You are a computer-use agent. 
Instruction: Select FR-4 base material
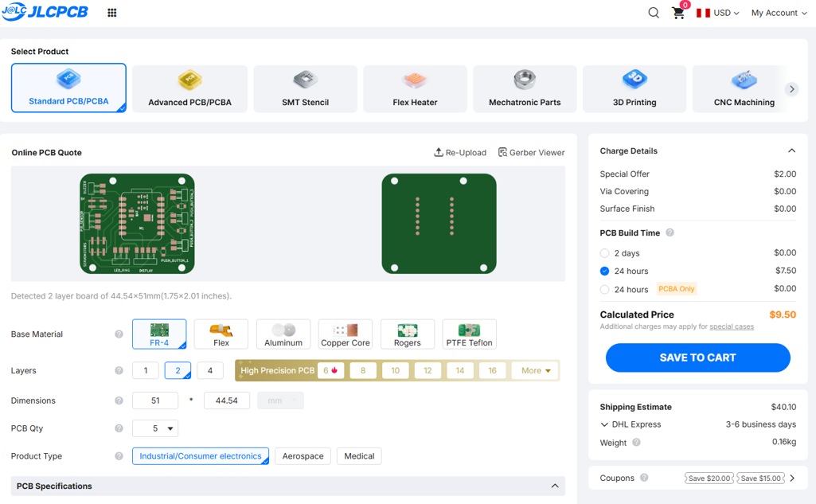point(159,334)
